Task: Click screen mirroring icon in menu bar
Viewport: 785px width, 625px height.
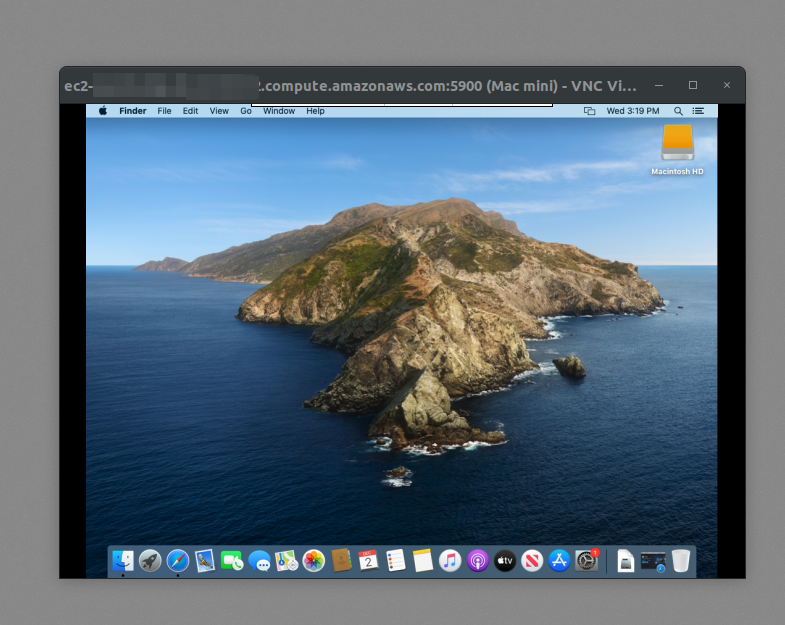Action: (589, 111)
